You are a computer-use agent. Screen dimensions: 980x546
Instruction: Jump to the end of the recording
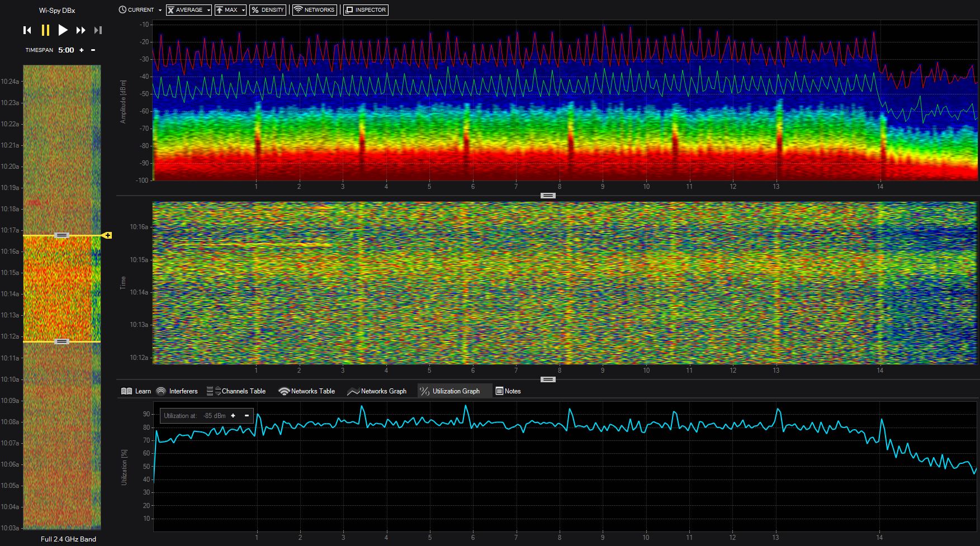point(98,30)
